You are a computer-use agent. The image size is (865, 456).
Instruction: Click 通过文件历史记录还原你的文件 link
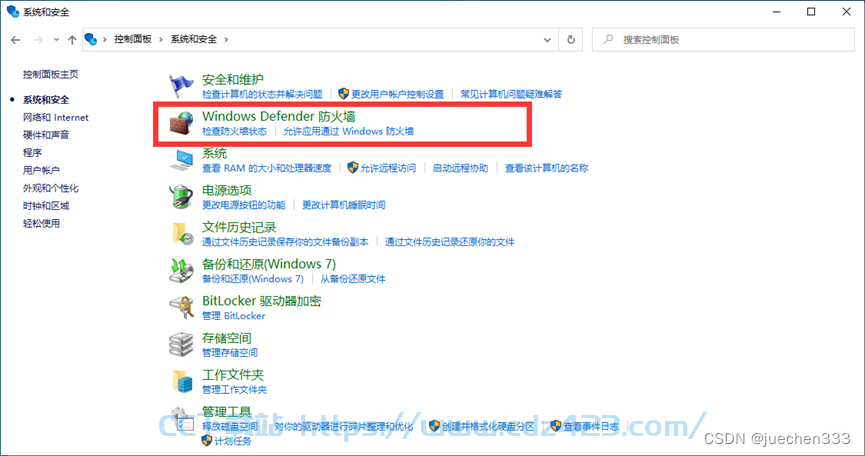tap(450, 242)
